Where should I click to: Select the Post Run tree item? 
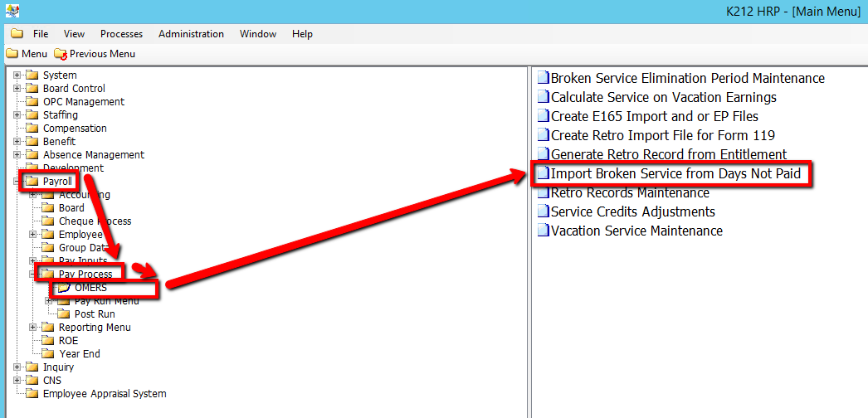(95, 314)
